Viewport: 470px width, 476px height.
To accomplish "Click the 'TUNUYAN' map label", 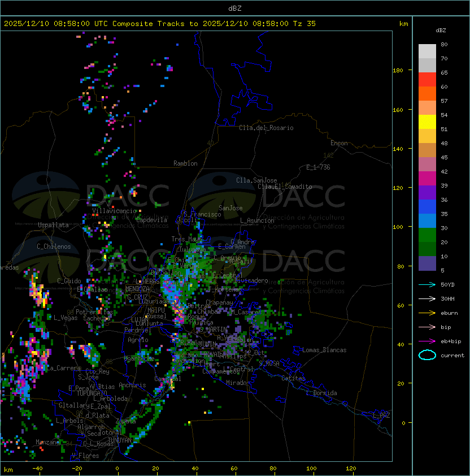I will 120,440.
